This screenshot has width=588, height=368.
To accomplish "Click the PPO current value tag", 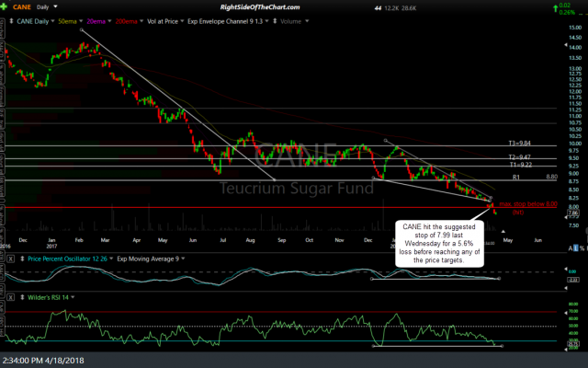I will pos(572,280).
